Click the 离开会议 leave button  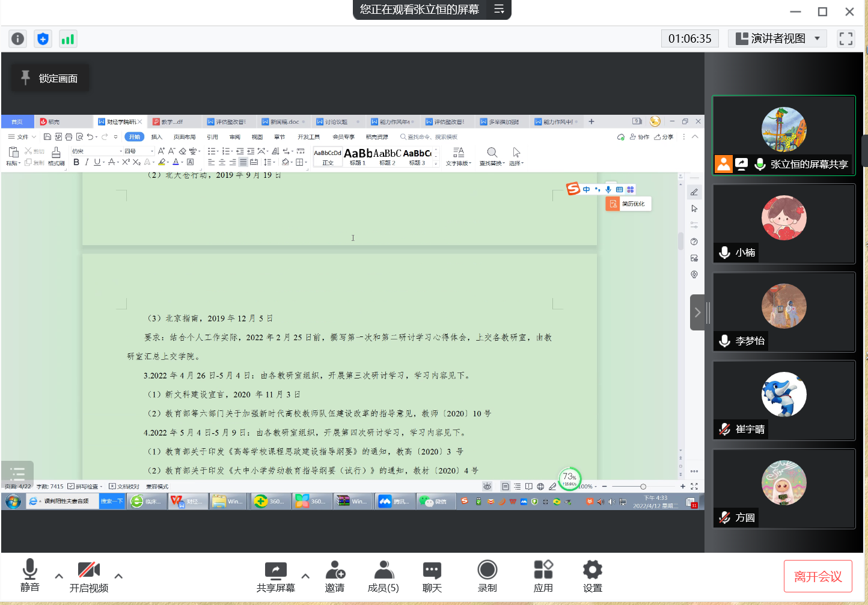[x=818, y=576]
